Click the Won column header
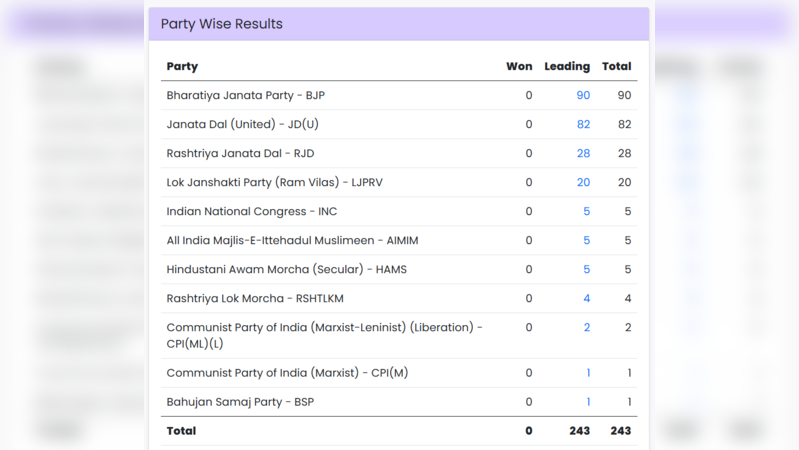Image resolution: width=799 pixels, height=450 pixels. pyautogui.click(x=519, y=67)
